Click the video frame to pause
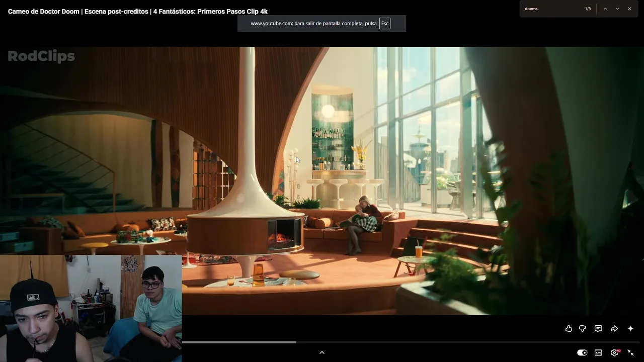Viewport: 644px width, 362px height. coord(322,181)
